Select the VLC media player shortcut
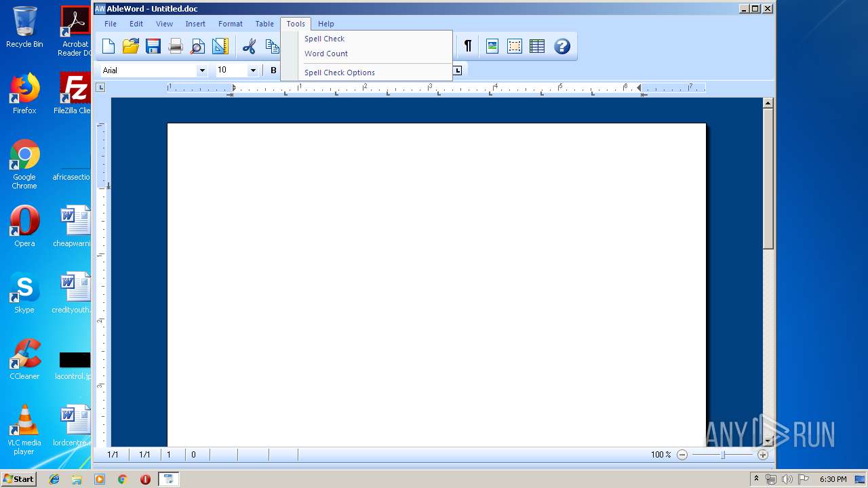 click(24, 430)
